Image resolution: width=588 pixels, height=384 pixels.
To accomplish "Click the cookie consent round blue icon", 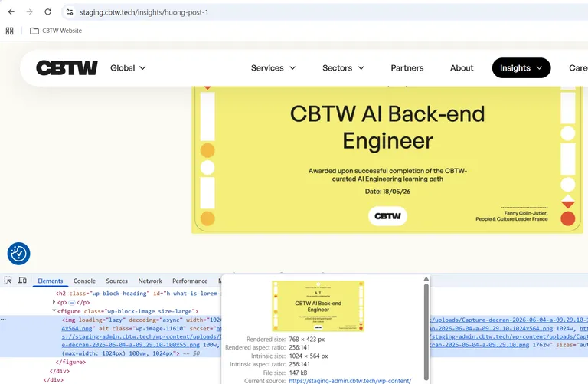I will [18, 254].
